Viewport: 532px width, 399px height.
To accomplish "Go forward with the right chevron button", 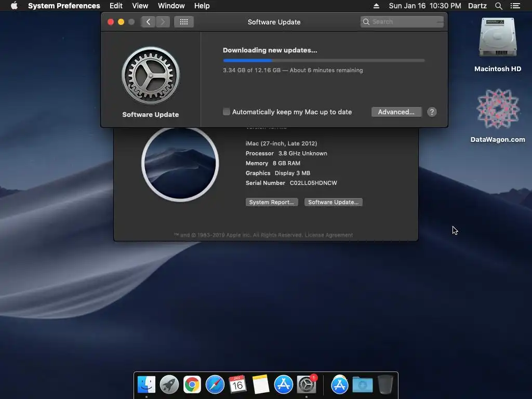I will pyautogui.click(x=163, y=22).
